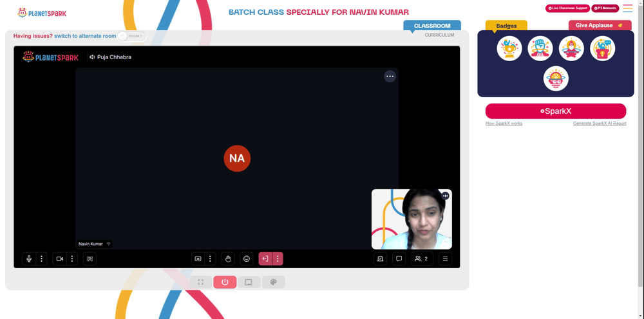The height and width of the screenshot is (319, 644).
Task: Toggle the ROOM 1 alternate room switch
Action: [131, 36]
